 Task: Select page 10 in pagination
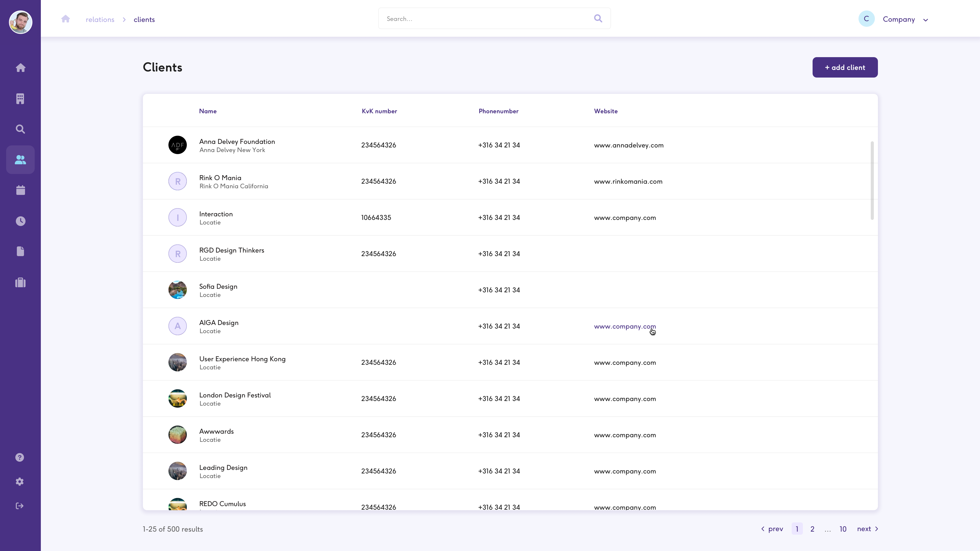point(843,529)
